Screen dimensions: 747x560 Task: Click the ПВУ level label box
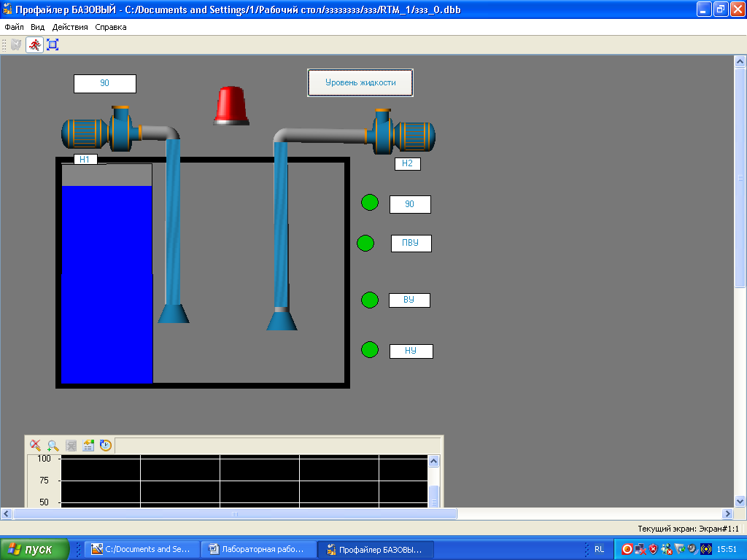pos(411,243)
